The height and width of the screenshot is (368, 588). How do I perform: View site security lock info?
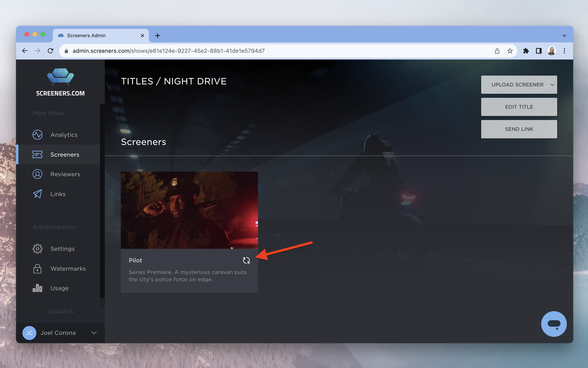66,51
